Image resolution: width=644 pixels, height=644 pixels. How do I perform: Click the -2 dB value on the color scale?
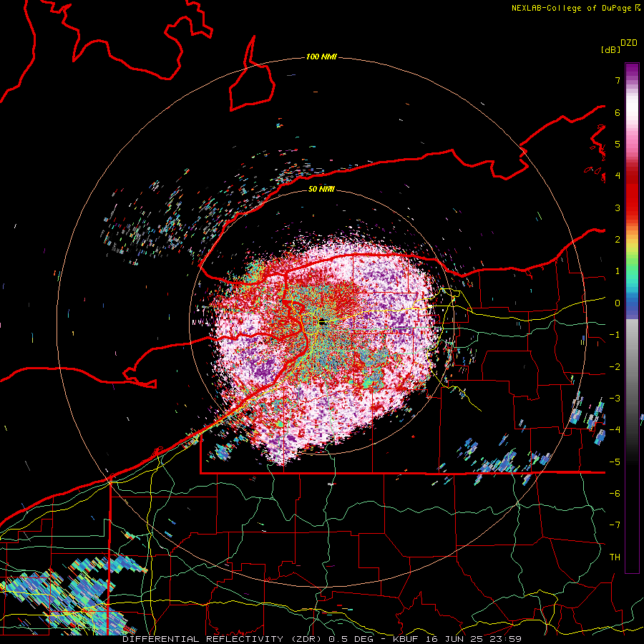point(615,366)
